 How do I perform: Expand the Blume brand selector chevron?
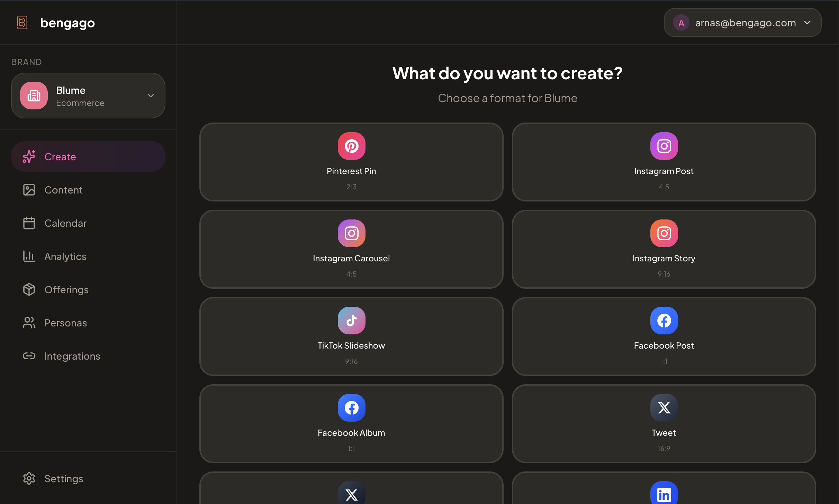click(151, 96)
